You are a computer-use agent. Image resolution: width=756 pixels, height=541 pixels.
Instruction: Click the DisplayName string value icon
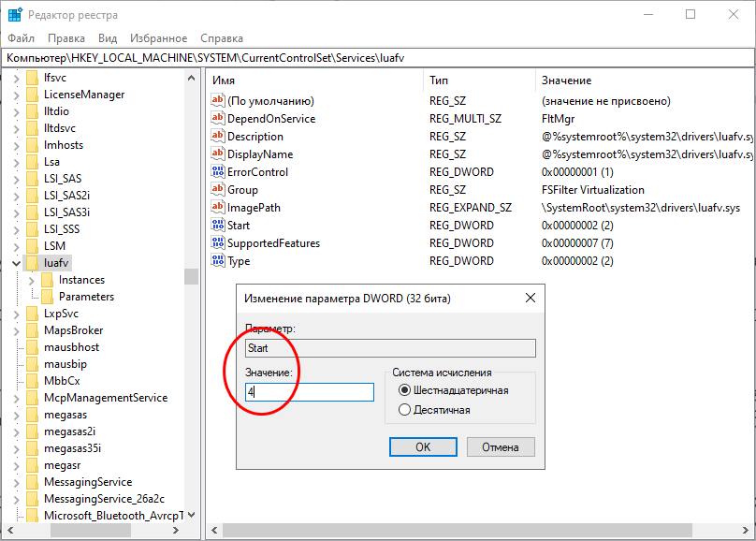tap(217, 154)
